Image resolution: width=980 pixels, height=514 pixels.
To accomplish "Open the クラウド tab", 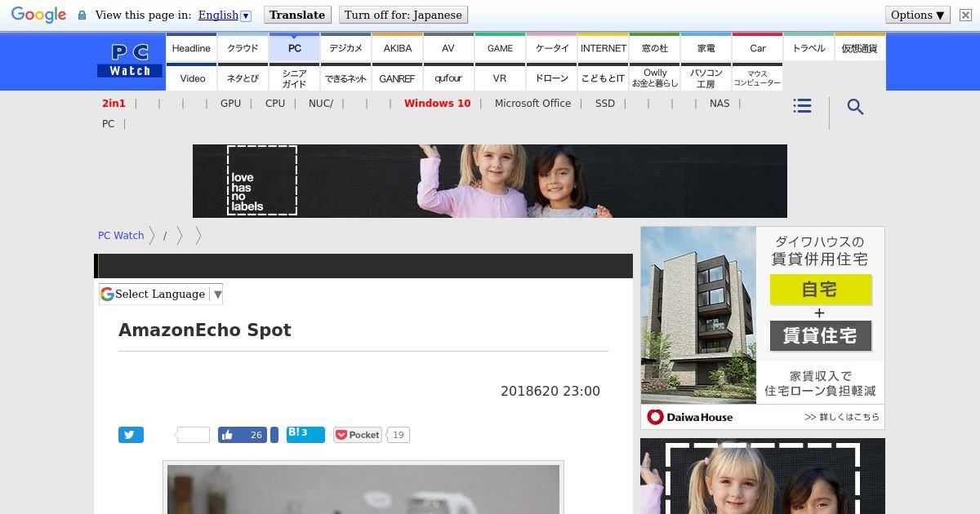I will (243, 47).
